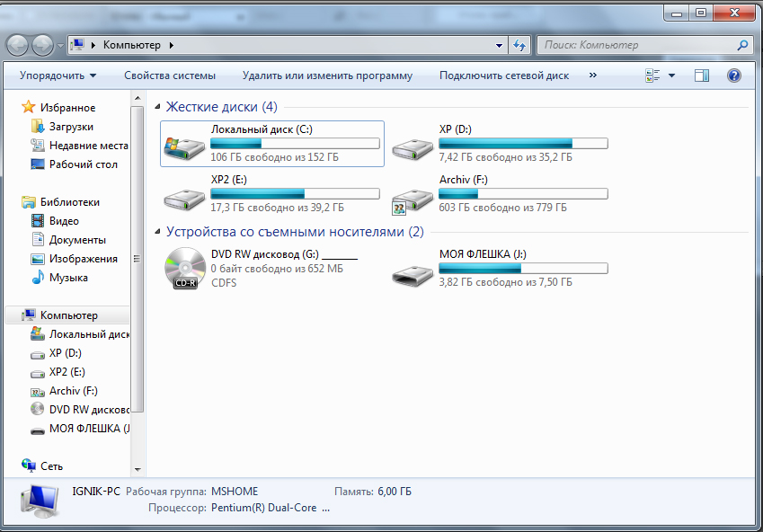The height and width of the screenshot is (532, 763).
Task: Click the Forward navigation arrow
Action: coord(43,45)
